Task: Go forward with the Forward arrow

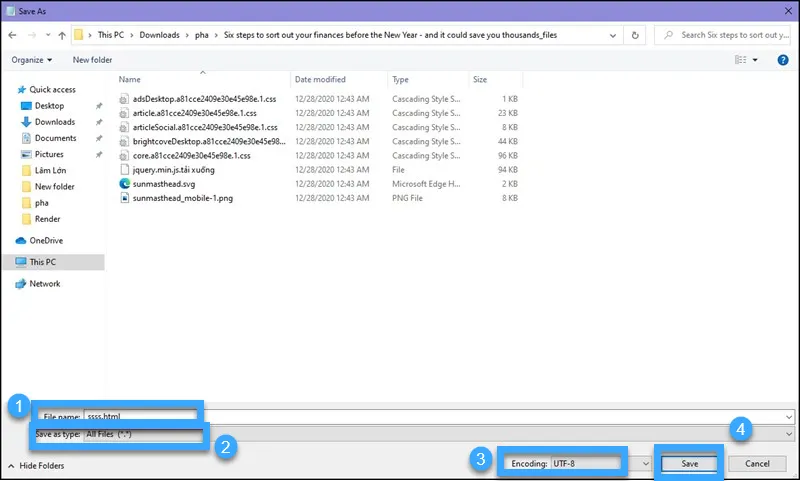Action: click(32, 35)
